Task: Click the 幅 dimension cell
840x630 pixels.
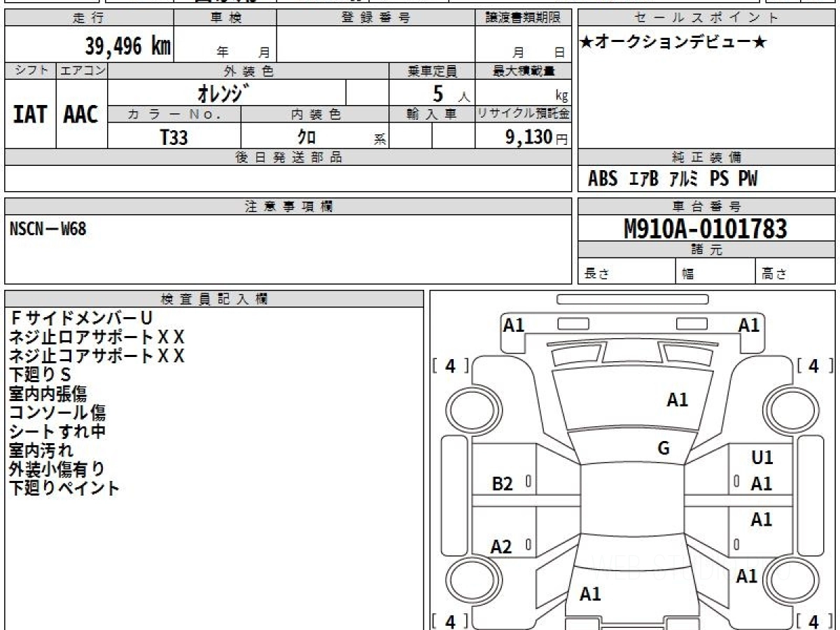Action: pyautogui.click(x=716, y=272)
